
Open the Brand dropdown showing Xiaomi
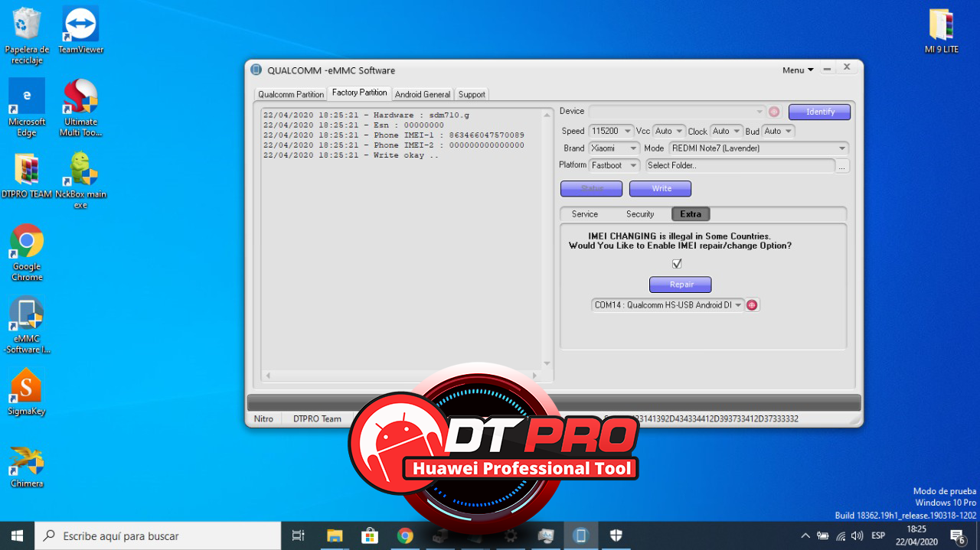tap(613, 148)
